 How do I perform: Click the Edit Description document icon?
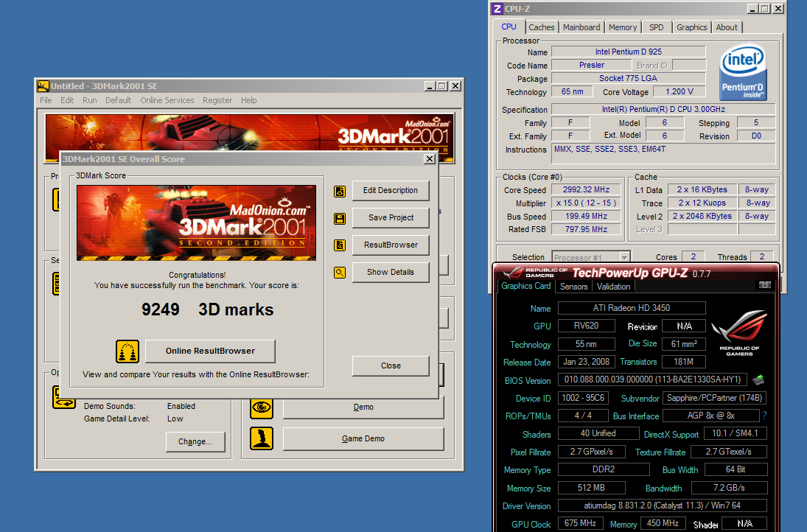(340, 192)
